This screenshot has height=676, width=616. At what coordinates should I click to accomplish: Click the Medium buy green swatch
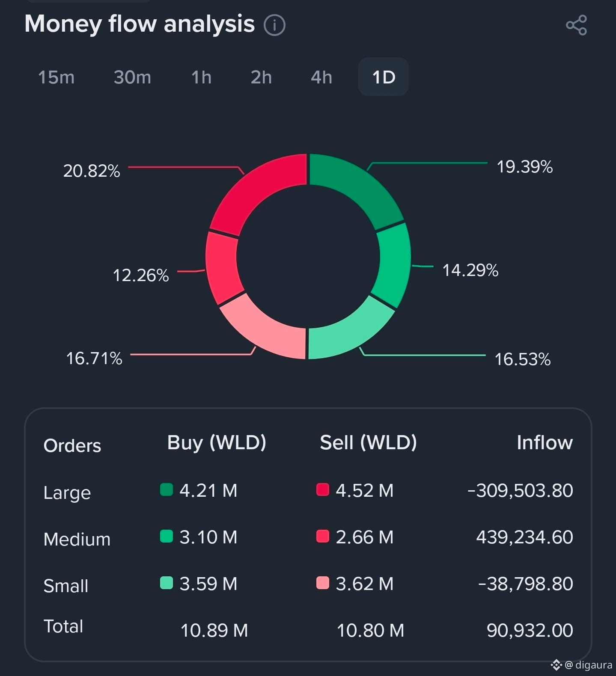[x=166, y=536]
